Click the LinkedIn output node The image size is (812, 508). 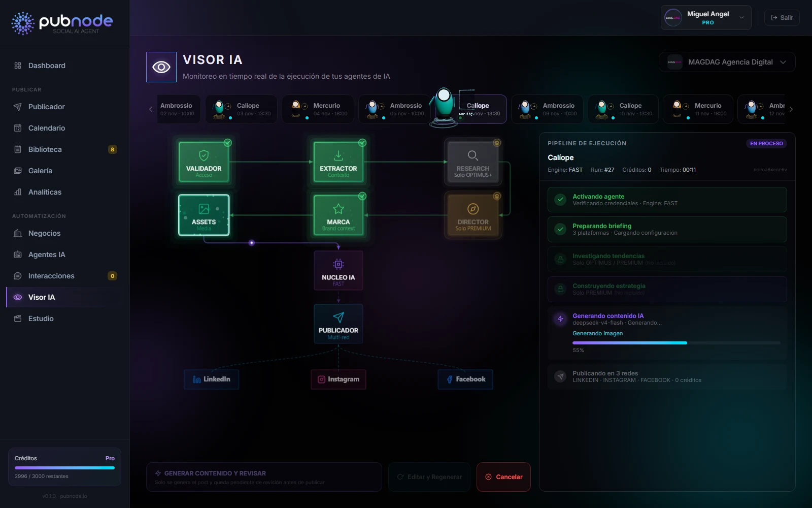point(211,379)
